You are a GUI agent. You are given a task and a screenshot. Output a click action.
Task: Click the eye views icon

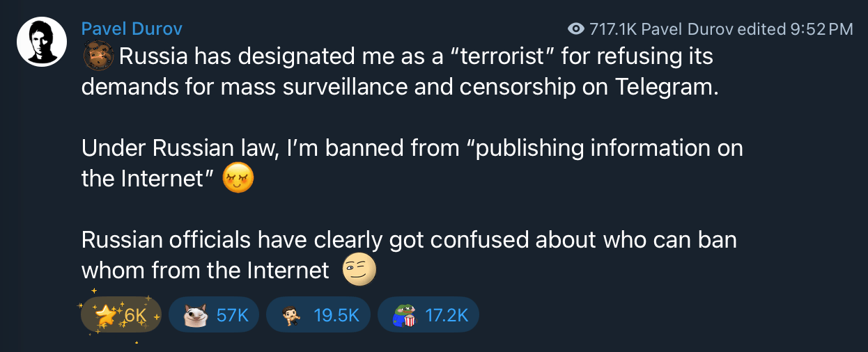[x=576, y=29]
